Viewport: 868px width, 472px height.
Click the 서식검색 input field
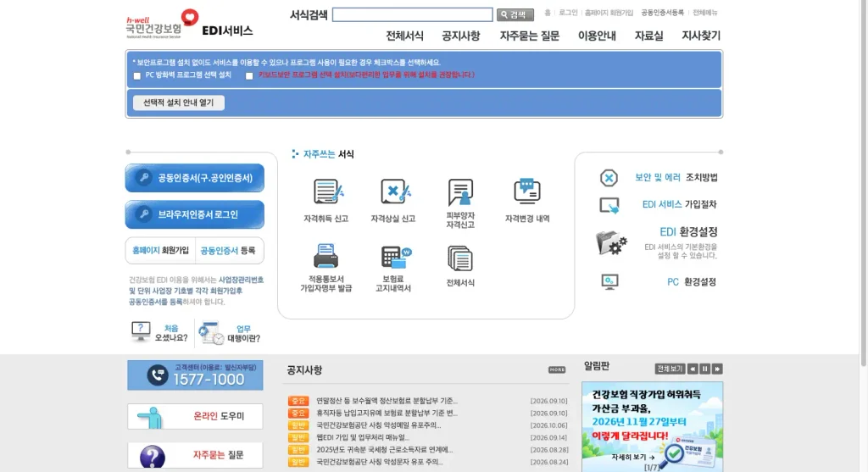click(x=413, y=15)
